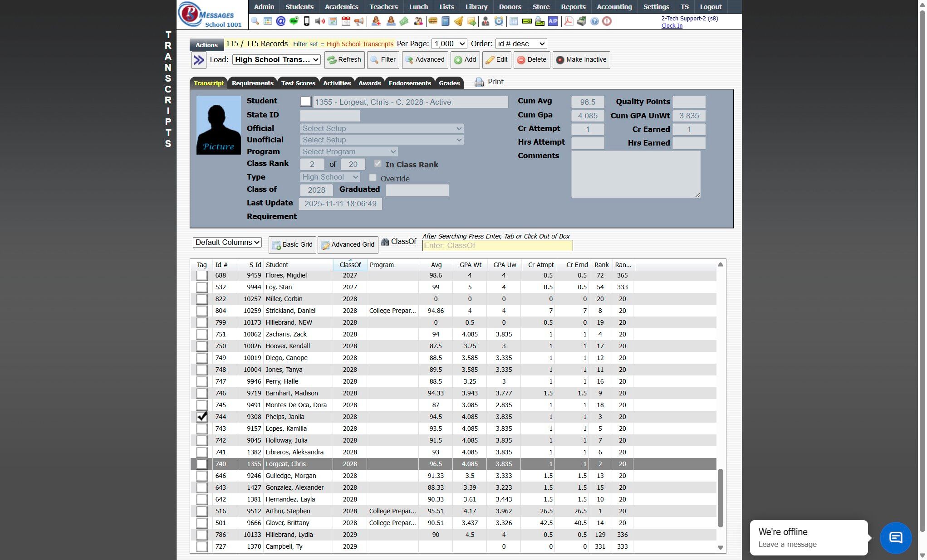Image resolution: width=927 pixels, height=560 pixels.
Task: Tick the tag checkbox for Strickland, Daniel
Action: (x=202, y=311)
